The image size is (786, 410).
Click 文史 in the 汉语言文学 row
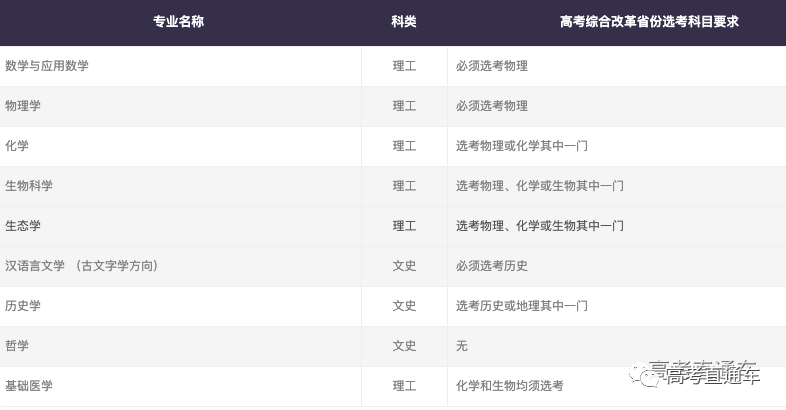pyautogui.click(x=405, y=266)
